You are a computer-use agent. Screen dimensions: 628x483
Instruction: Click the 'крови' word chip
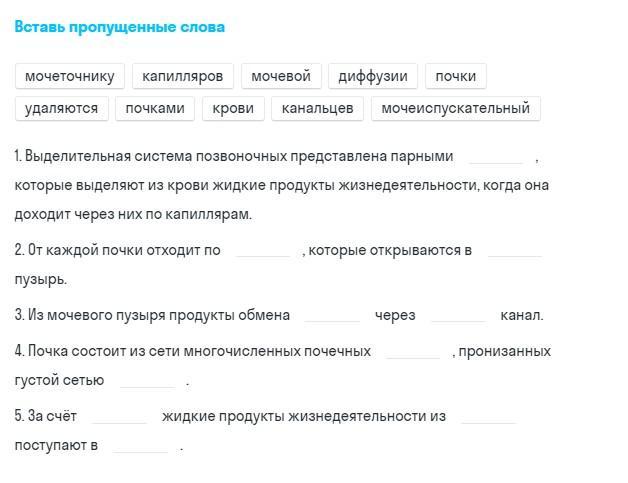233,108
